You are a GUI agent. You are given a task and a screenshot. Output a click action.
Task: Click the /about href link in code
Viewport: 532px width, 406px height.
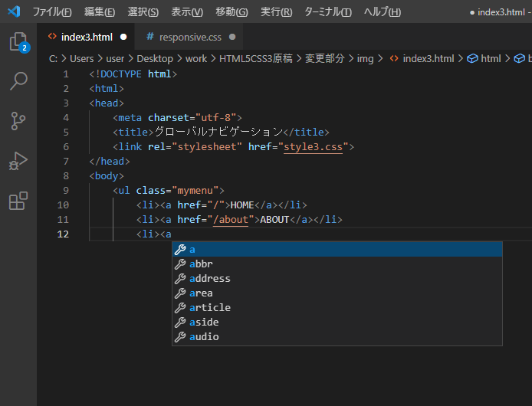231,220
